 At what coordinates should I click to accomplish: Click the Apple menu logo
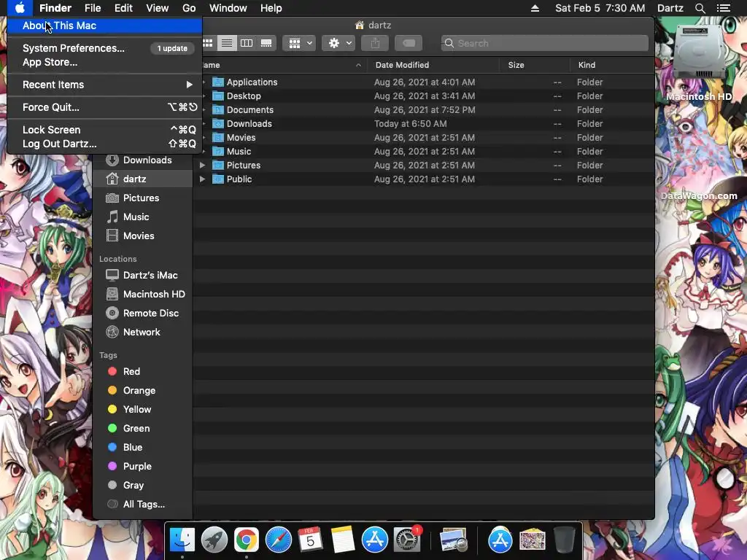(20, 8)
